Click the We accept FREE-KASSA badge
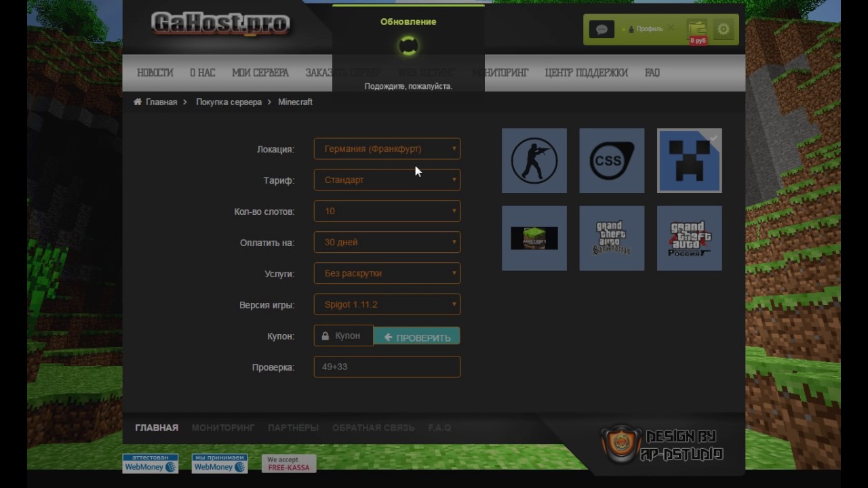The height and width of the screenshot is (488, 868). coord(289,464)
